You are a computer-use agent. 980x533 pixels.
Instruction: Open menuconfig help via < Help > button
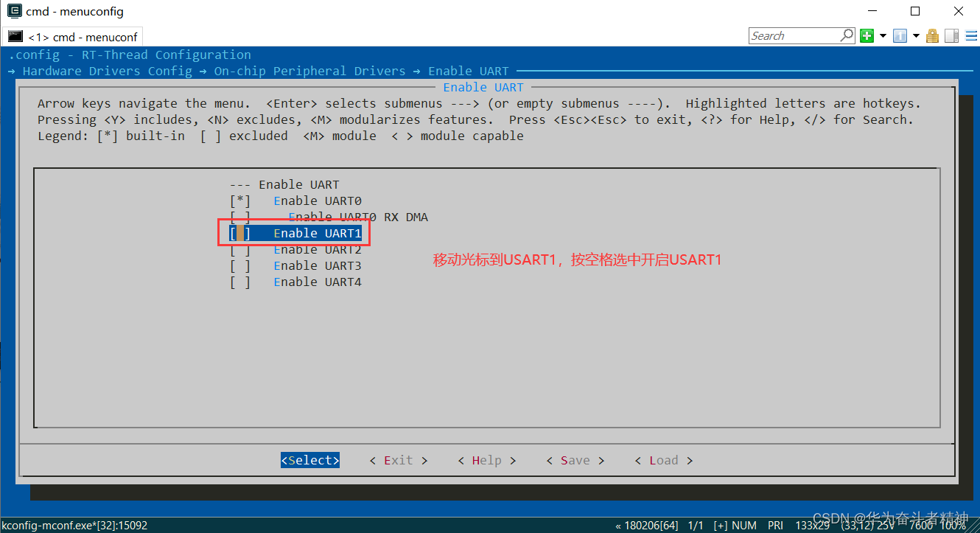(486, 459)
